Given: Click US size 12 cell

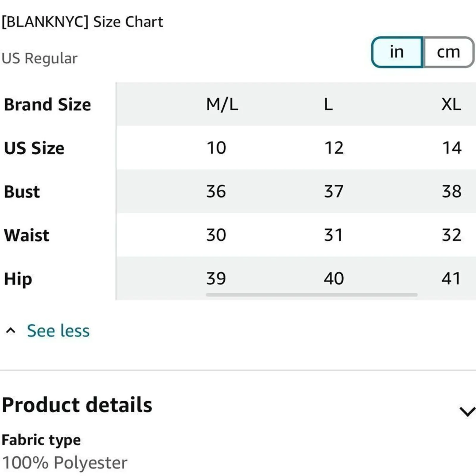Looking at the screenshot, I should 334,148.
